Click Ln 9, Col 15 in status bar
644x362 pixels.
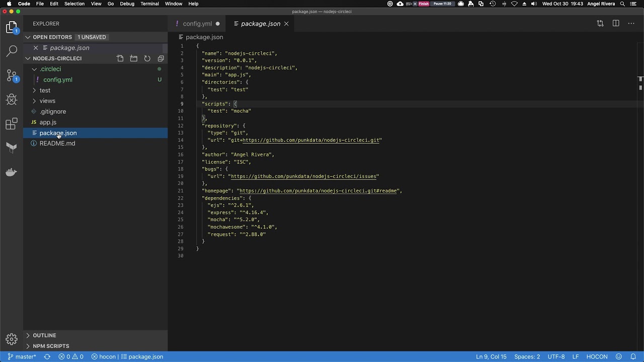491,356
